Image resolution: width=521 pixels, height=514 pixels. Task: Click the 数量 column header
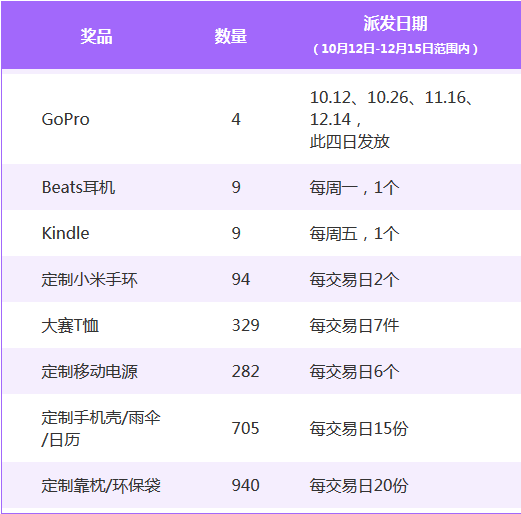(230, 36)
